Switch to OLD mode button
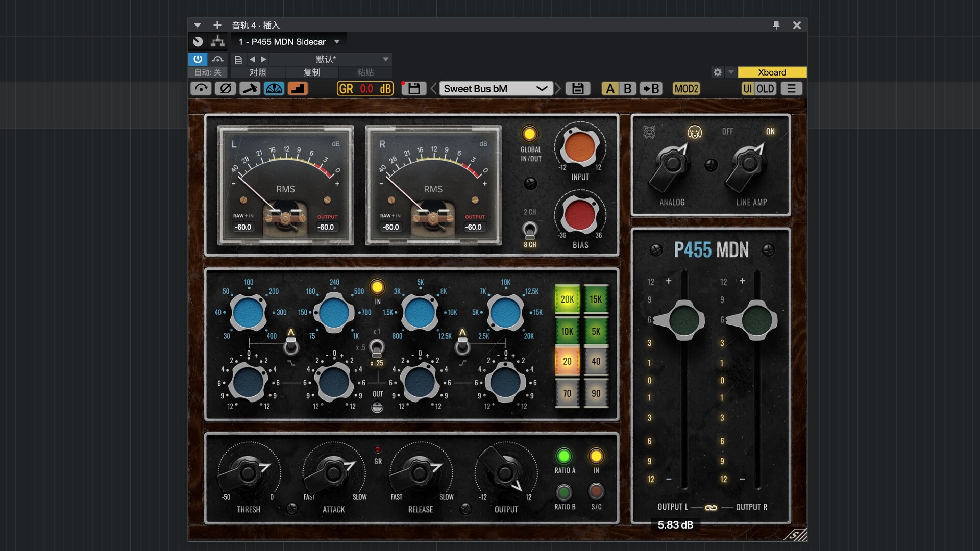 tap(765, 89)
